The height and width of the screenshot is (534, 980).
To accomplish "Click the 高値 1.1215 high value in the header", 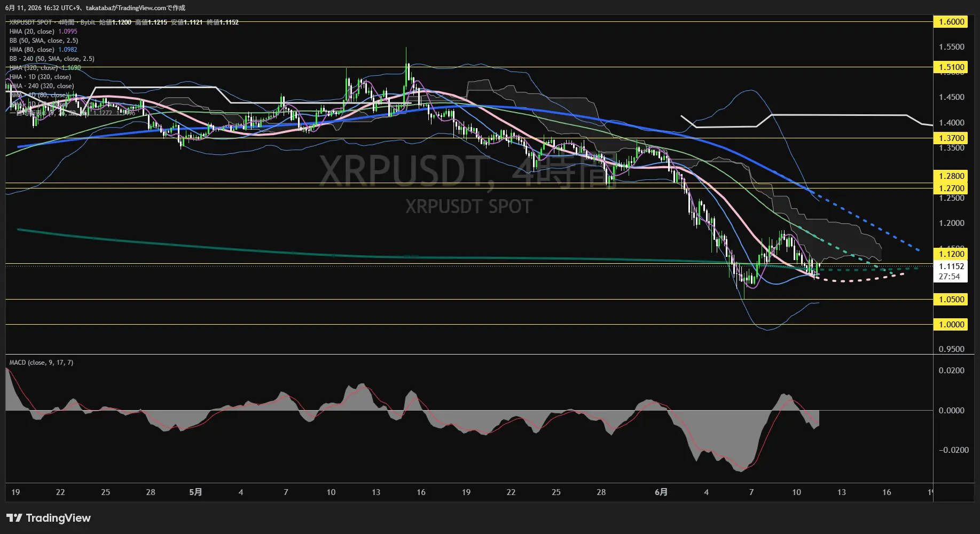I will click(151, 22).
